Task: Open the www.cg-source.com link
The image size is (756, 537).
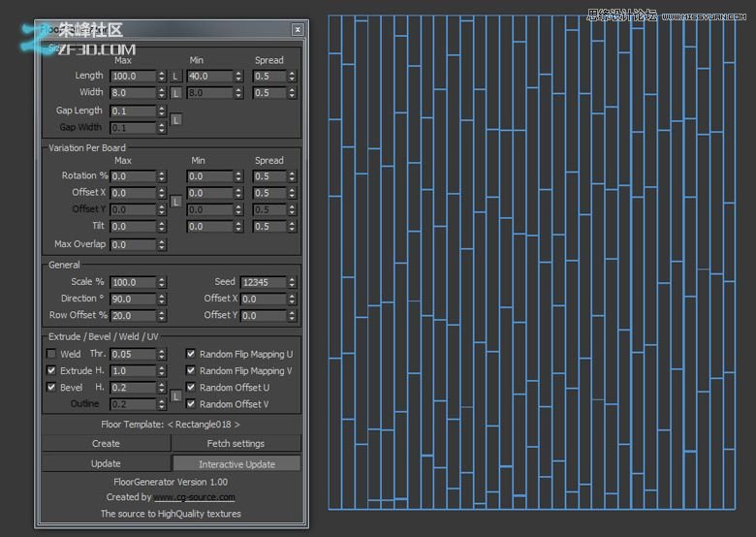Action: [194, 497]
